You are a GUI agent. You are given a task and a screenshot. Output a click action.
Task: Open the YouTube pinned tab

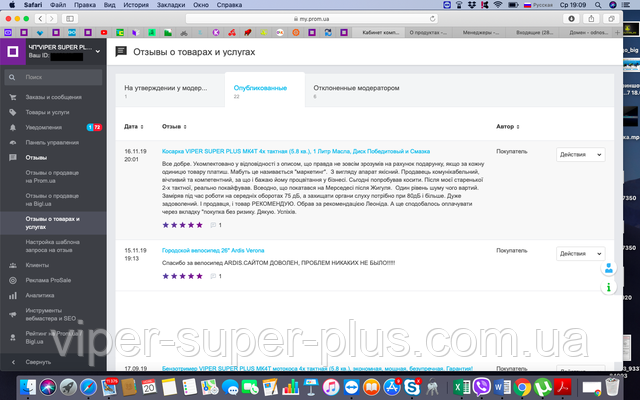coord(104,33)
